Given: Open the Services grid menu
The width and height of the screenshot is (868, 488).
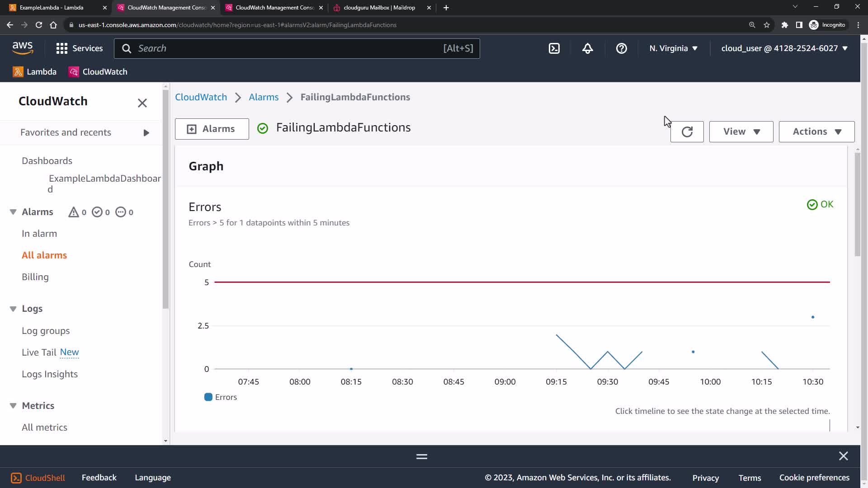Looking at the screenshot, I should [79, 48].
